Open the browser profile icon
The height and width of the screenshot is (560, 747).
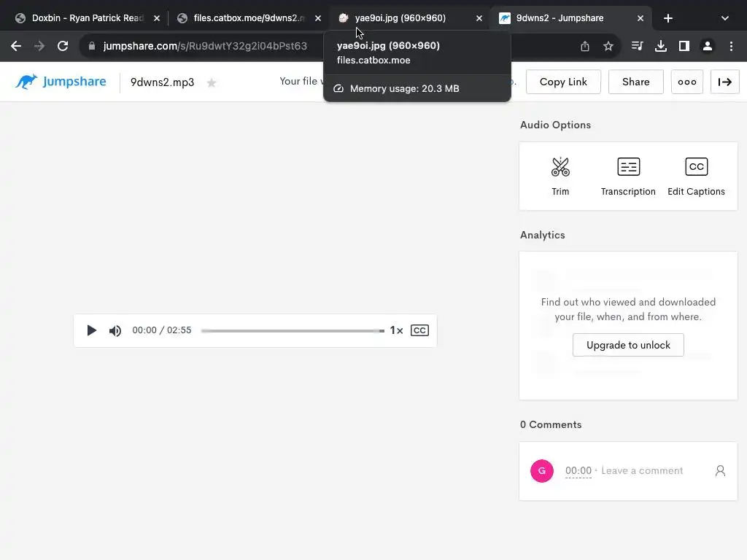707,46
